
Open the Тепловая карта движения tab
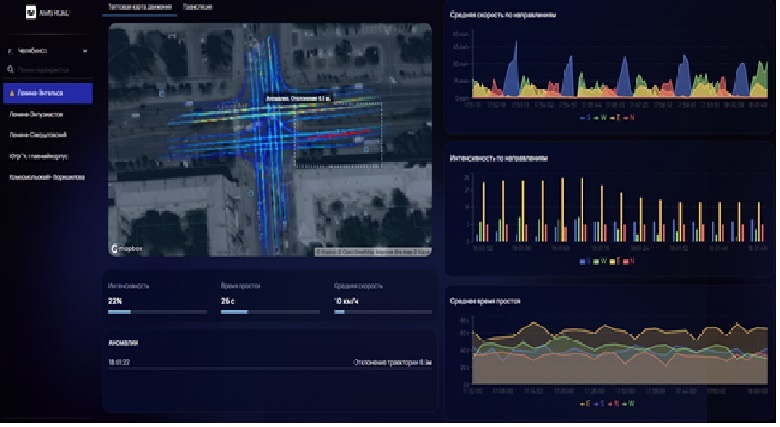click(x=140, y=7)
